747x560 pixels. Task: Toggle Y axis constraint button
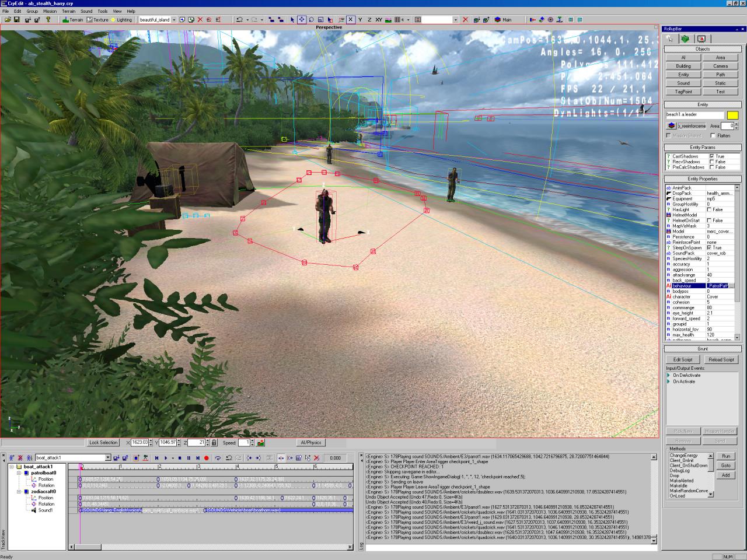pos(361,20)
